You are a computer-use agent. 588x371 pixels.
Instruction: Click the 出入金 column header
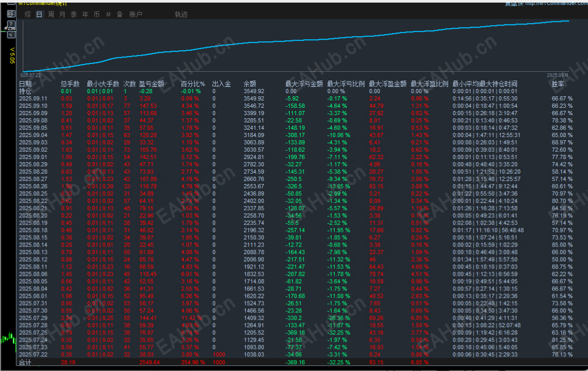(222, 84)
